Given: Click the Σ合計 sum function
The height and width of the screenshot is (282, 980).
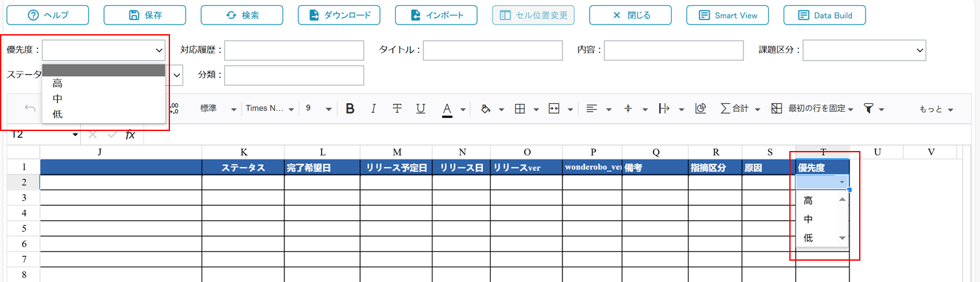Looking at the screenshot, I should 734,108.
